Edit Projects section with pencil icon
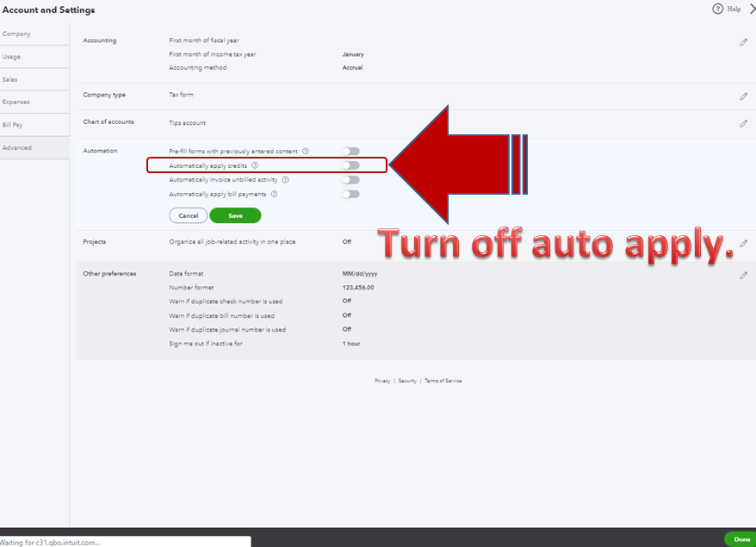 (x=743, y=243)
